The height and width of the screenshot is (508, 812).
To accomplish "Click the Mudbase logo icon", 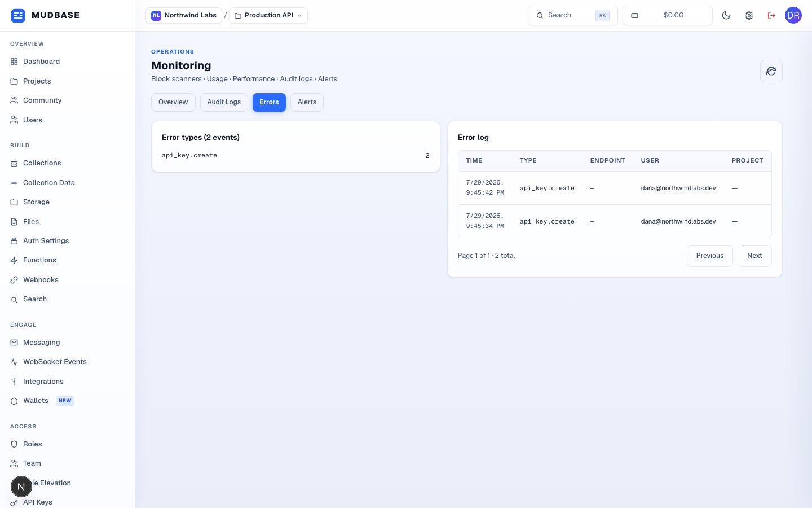I will click(18, 15).
